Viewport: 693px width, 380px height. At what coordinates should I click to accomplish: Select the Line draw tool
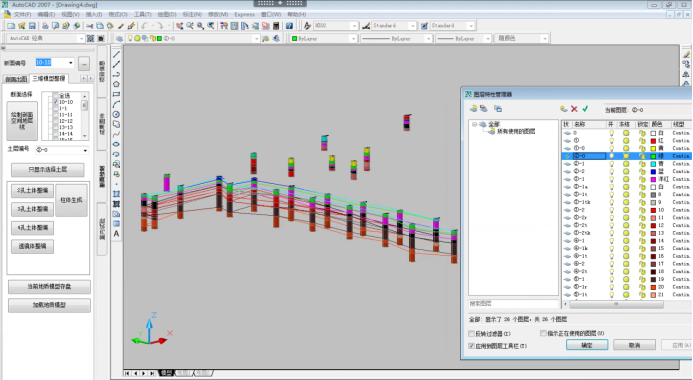click(x=116, y=54)
